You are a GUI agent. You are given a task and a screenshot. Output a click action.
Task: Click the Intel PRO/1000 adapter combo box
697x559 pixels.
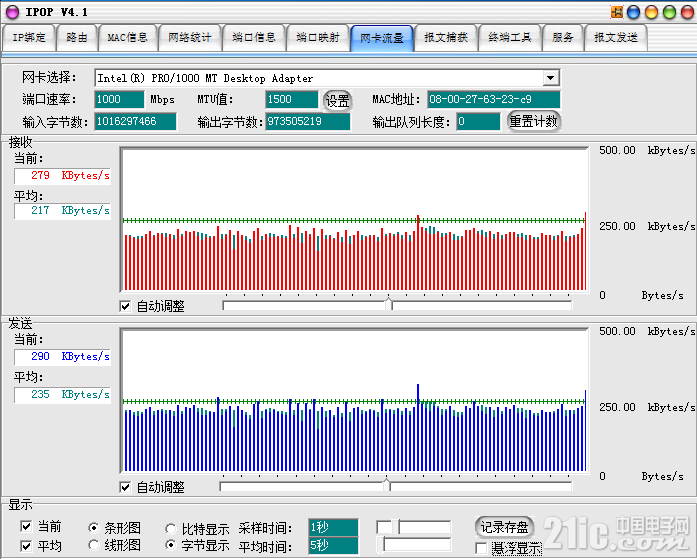[x=327, y=78]
